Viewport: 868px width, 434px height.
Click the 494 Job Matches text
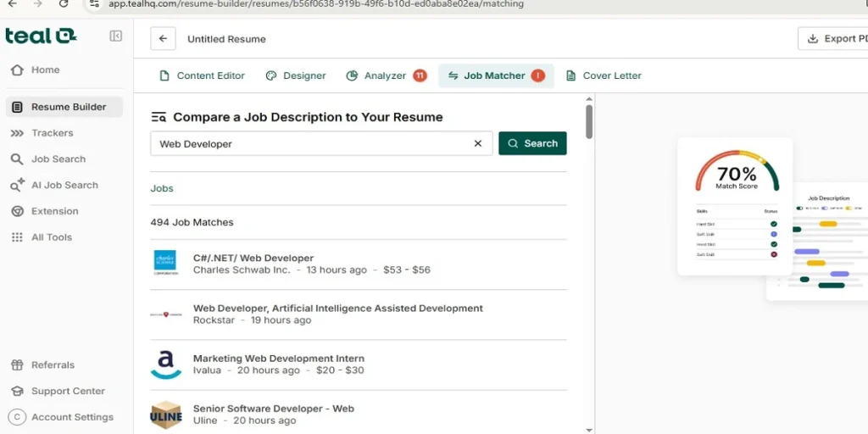coord(192,223)
